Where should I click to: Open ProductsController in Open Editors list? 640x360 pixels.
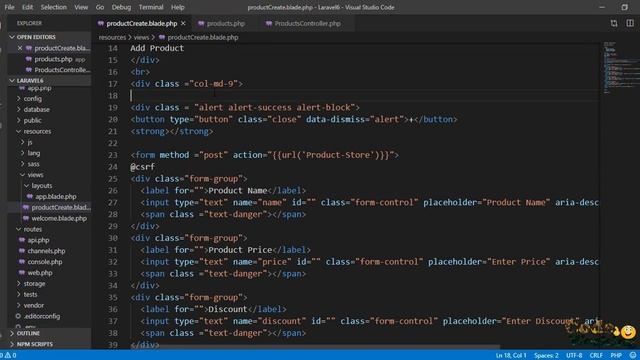click(x=62, y=70)
